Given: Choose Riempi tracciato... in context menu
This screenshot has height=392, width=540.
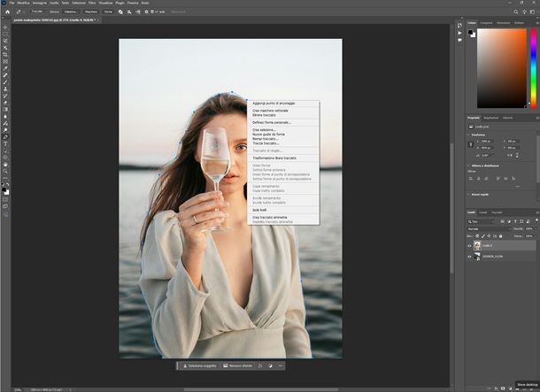Looking at the screenshot, I should click(266, 139).
